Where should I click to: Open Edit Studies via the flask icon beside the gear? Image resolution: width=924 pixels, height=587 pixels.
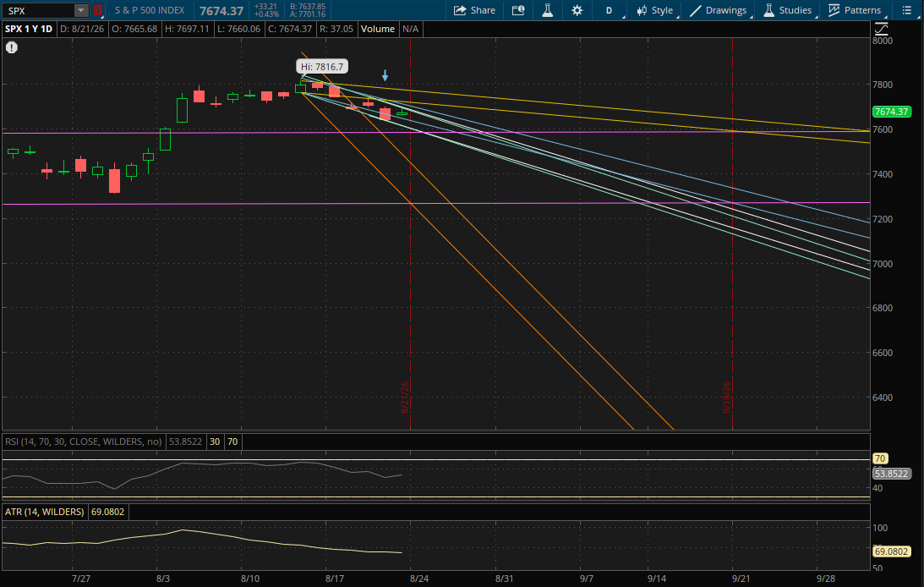[548, 10]
